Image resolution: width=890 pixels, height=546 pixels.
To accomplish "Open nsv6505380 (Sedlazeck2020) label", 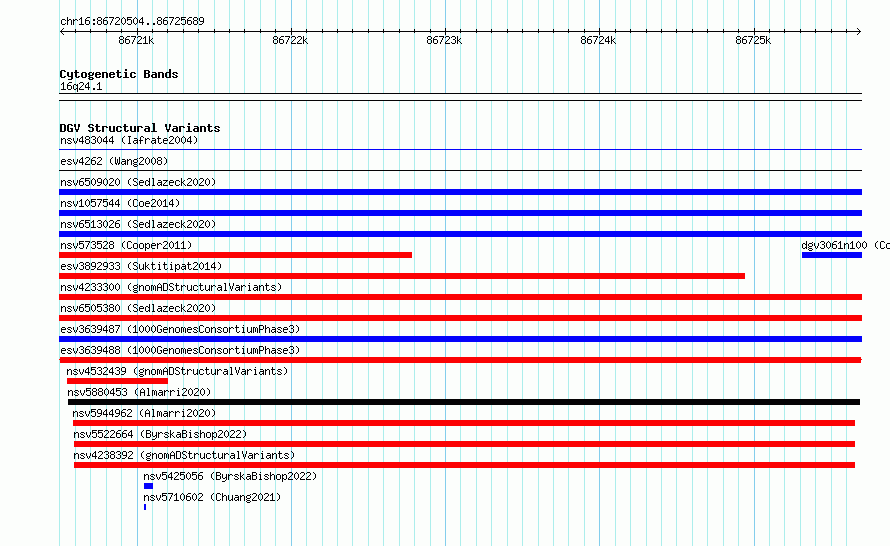I will click(138, 308).
